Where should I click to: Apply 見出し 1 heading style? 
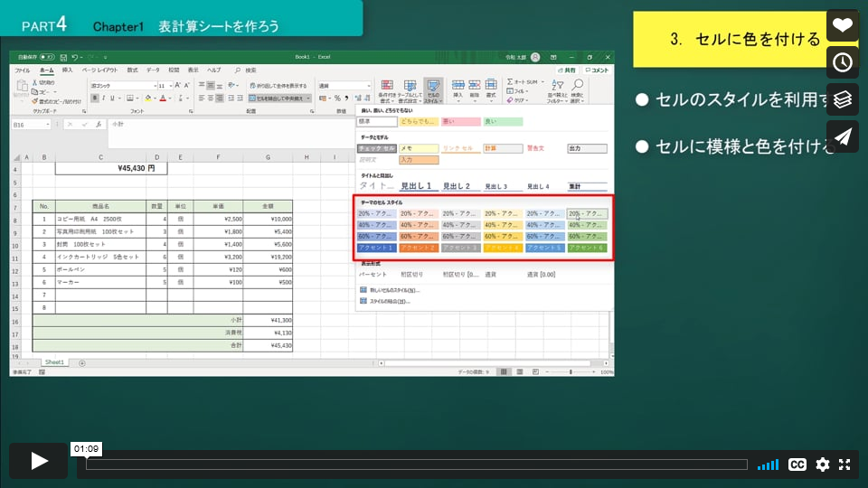(x=419, y=186)
